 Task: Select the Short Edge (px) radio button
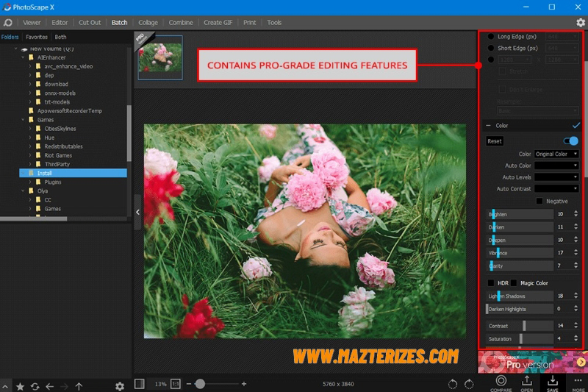click(x=490, y=48)
